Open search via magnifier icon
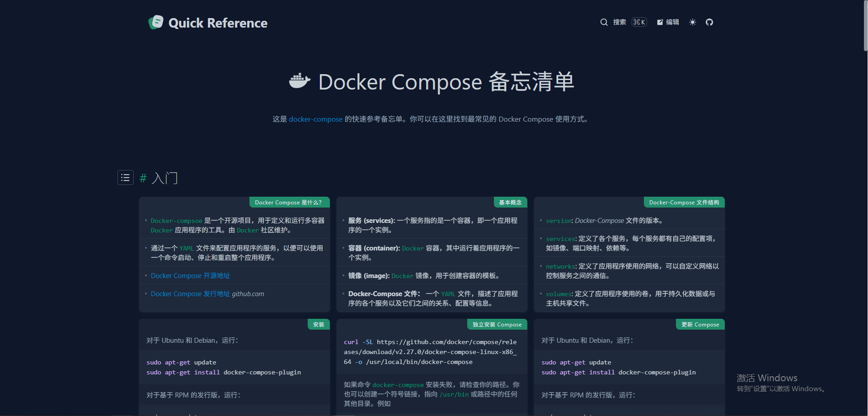The height and width of the screenshot is (416, 868). pyautogui.click(x=604, y=22)
